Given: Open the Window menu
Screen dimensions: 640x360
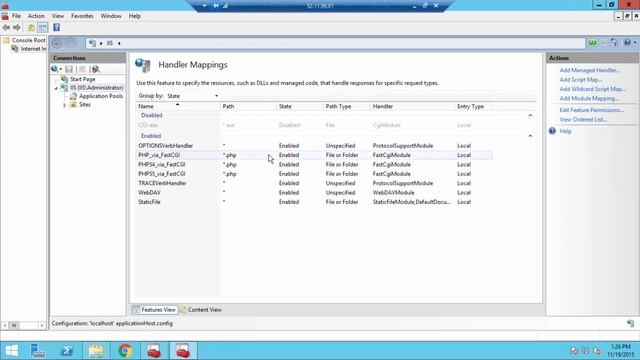Looking at the screenshot, I should coord(111,16).
